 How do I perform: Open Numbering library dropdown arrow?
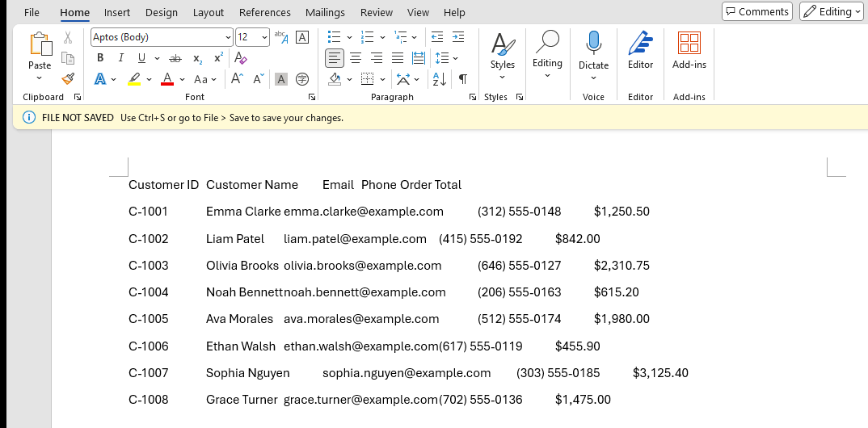pos(382,37)
